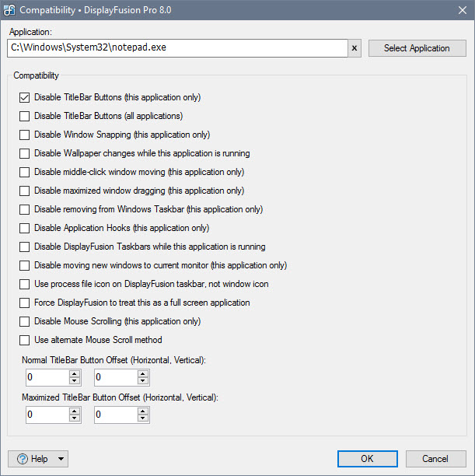475x476 pixels.
Task: Close the Compatibility dialog window
Action: tap(463, 10)
